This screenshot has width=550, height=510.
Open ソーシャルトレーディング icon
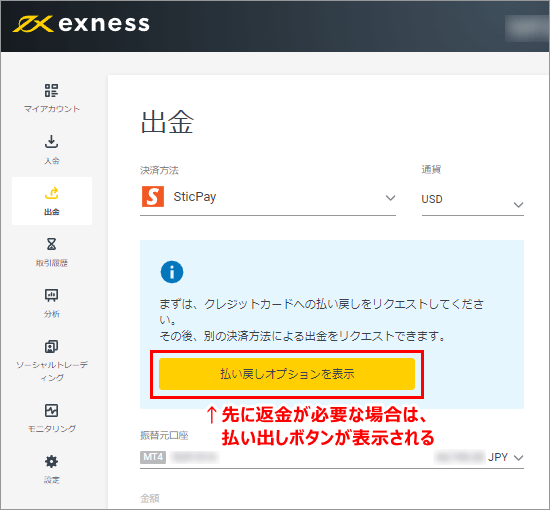click(52, 346)
